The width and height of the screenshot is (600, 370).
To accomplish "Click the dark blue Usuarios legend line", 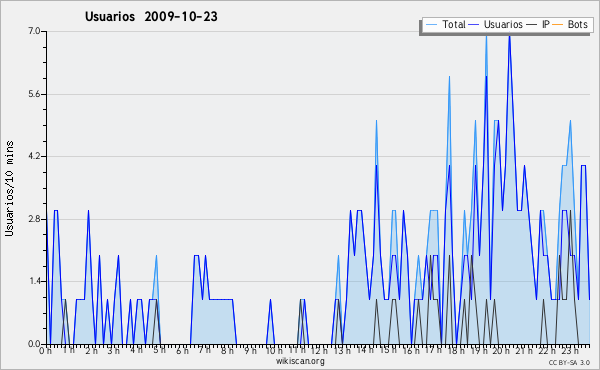I will coord(474,25).
